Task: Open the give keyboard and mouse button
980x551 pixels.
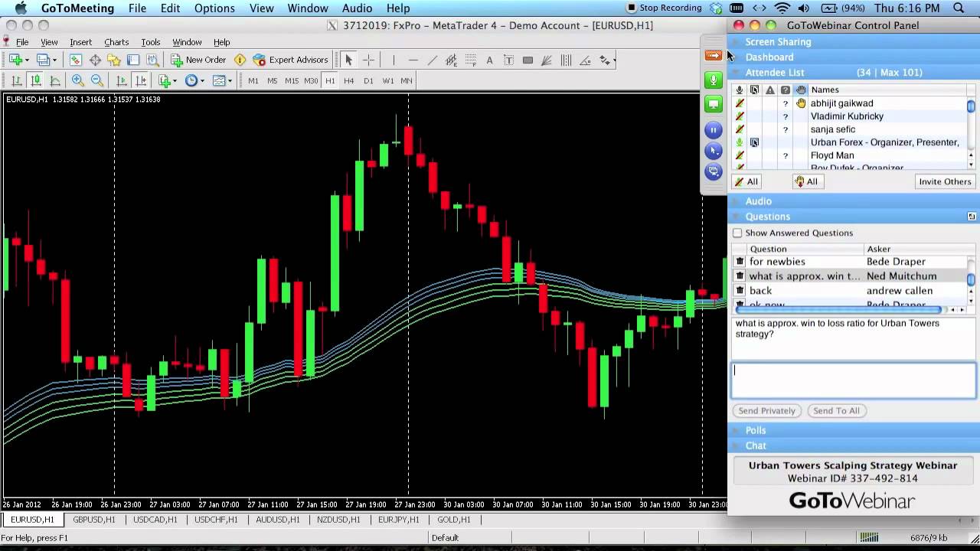Action: tap(714, 151)
